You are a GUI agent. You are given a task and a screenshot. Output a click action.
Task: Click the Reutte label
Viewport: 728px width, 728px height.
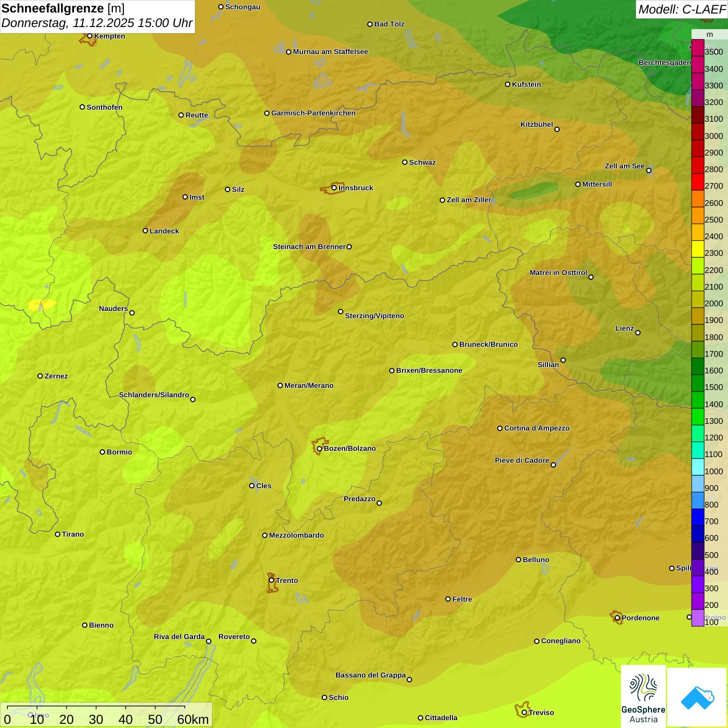tap(197, 115)
